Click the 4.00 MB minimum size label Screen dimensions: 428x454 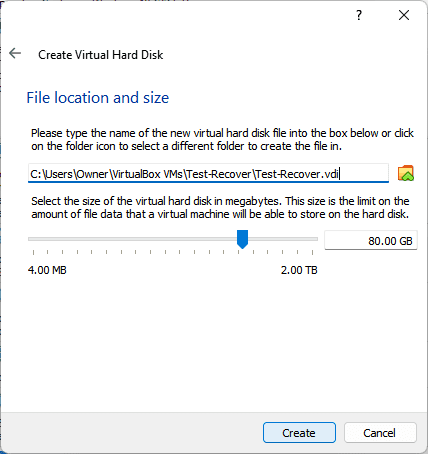click(47, 270)
